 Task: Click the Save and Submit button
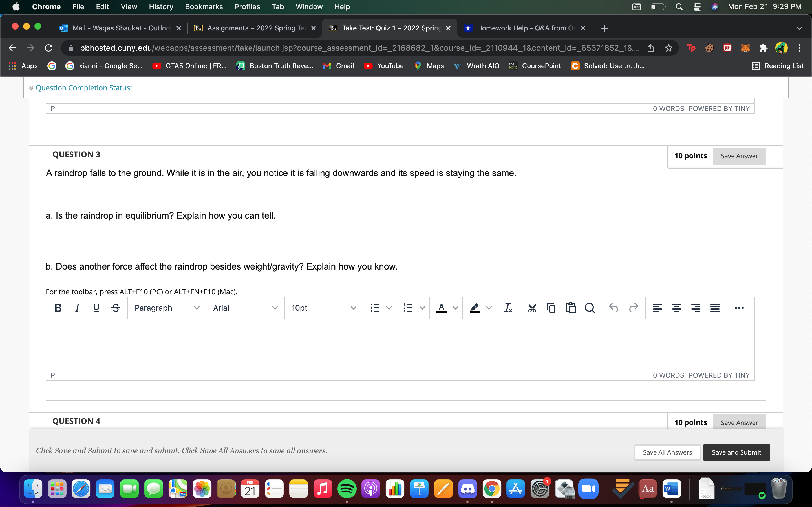point(736,452)
